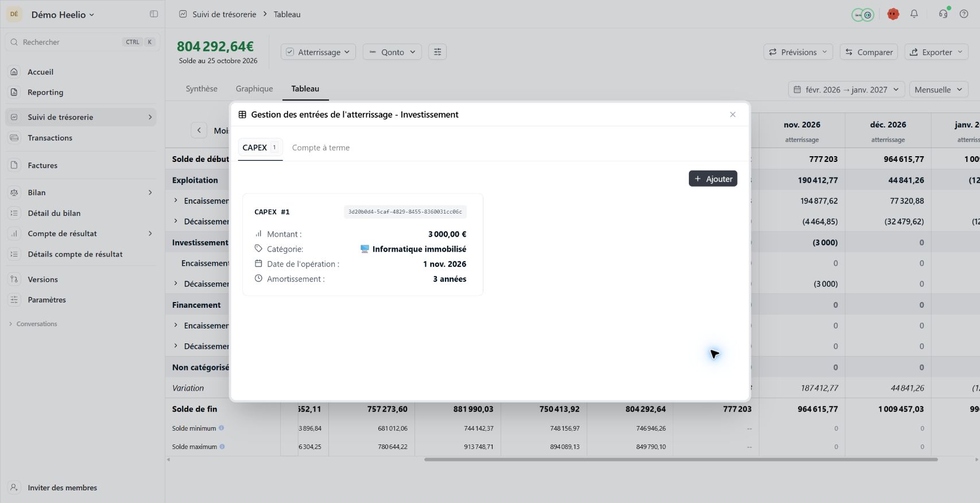Open the Mensuelle period dropdown
The image size is (980, 503).
[939, 90]
